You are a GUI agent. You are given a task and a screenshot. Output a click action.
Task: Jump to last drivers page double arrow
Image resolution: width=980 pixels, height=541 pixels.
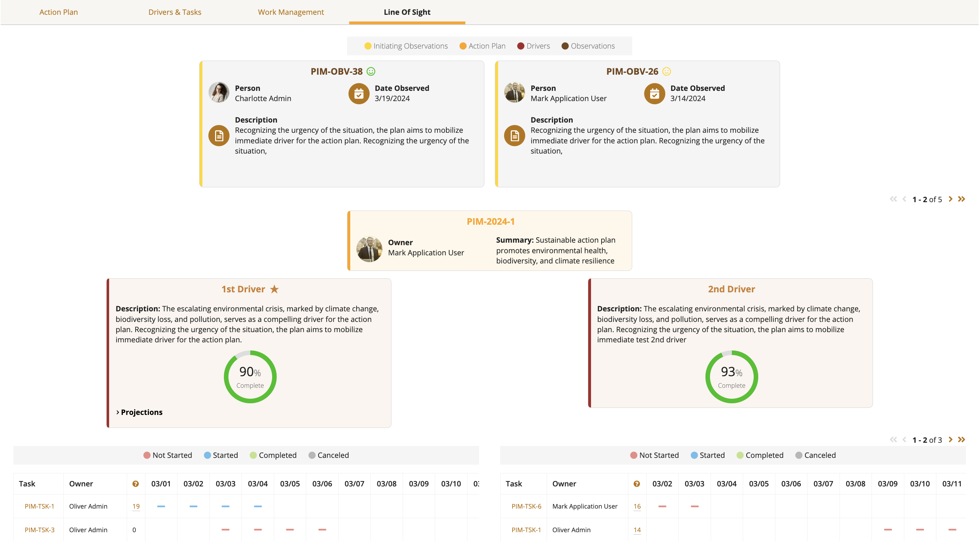tap(962, 440)
